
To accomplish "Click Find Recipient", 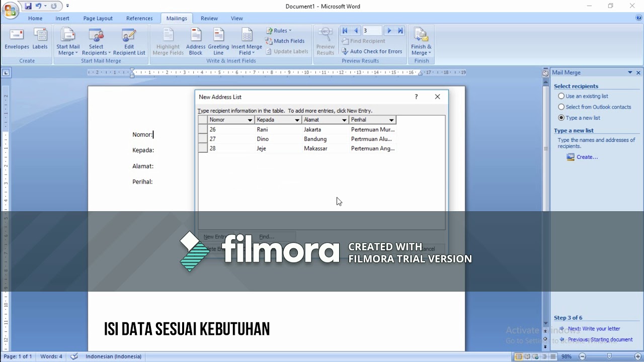I will coord(363,41).
